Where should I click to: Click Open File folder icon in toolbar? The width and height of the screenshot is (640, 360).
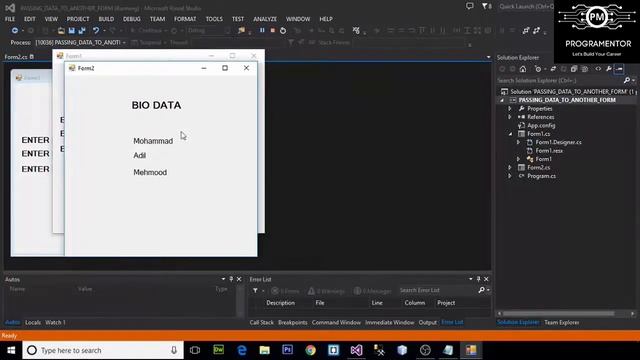(61, 31)
